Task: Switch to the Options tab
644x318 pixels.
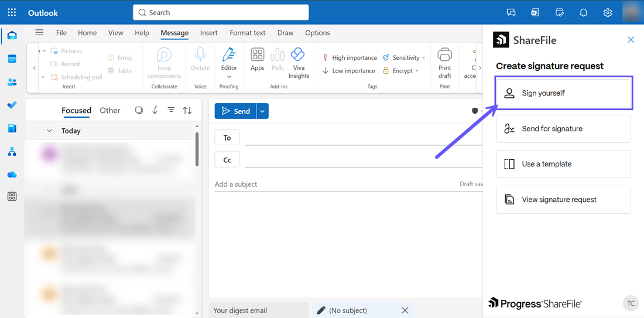Action: tap(317, 33)
